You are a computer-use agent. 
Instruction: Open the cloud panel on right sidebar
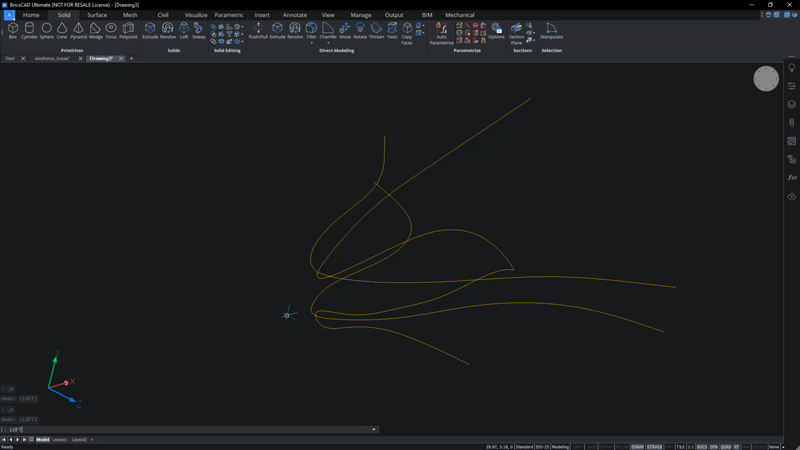(x=792, y=196)
